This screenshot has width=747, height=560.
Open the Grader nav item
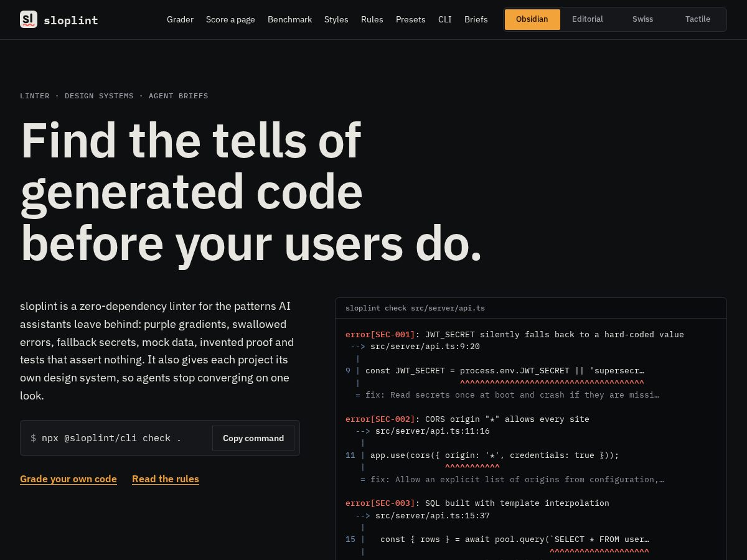(180, 19)
